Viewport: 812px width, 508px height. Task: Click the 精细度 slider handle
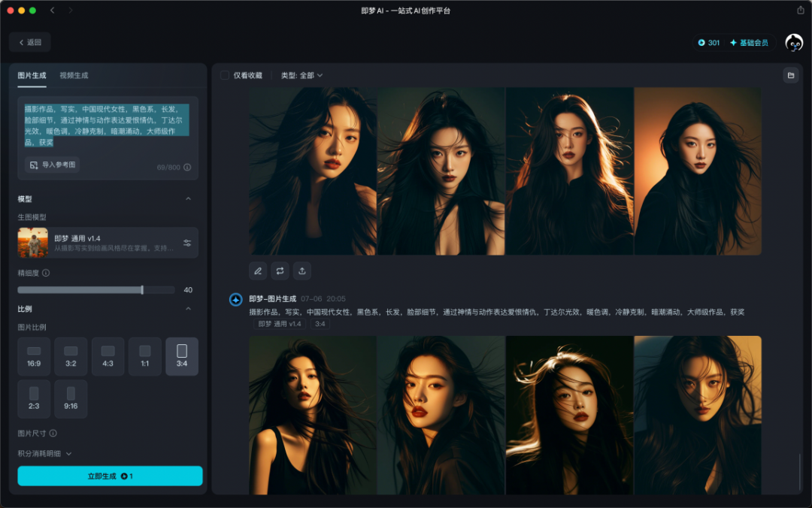(x=142, y=290)
